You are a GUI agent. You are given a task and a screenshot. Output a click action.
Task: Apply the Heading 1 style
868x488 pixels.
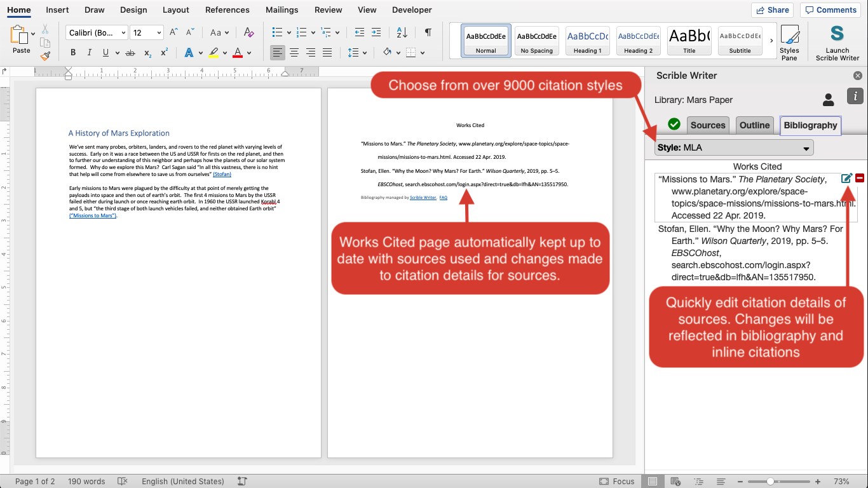(588, 41)
